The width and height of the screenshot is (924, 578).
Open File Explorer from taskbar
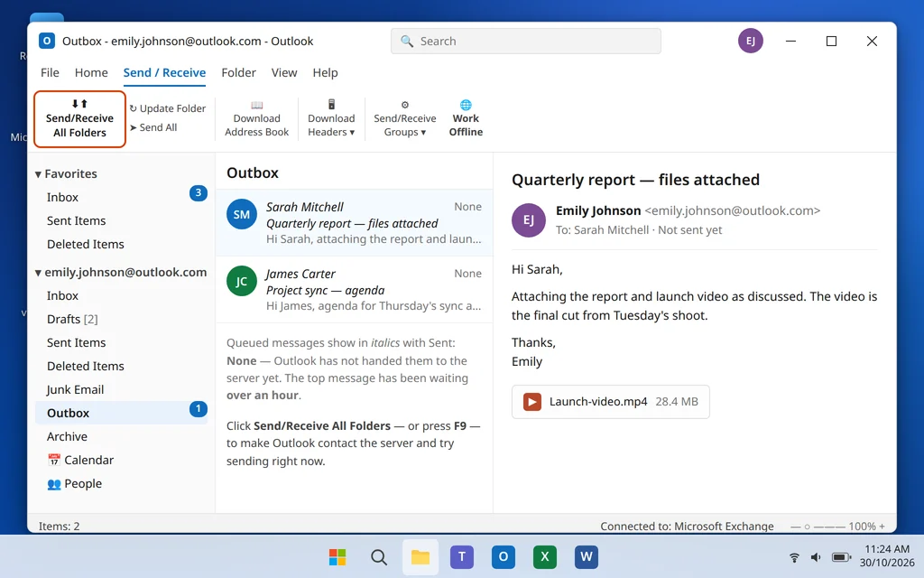tap(420, 556)
